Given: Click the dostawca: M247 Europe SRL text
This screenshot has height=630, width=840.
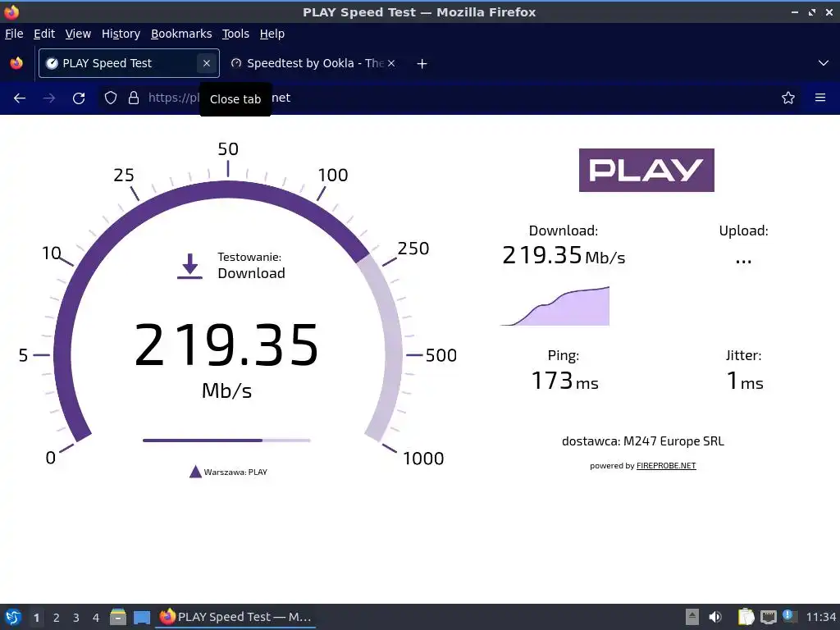Looking at the screenshot, I should tap(643, 441).
